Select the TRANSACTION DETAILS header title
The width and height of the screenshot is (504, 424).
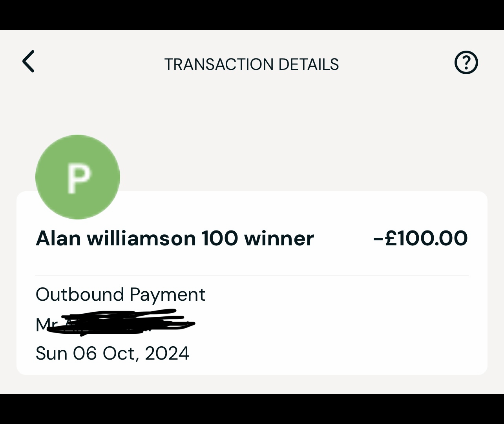251,64
